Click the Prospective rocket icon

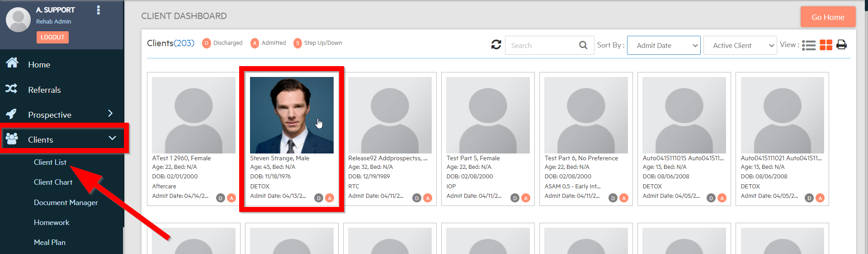click(11, 114)
